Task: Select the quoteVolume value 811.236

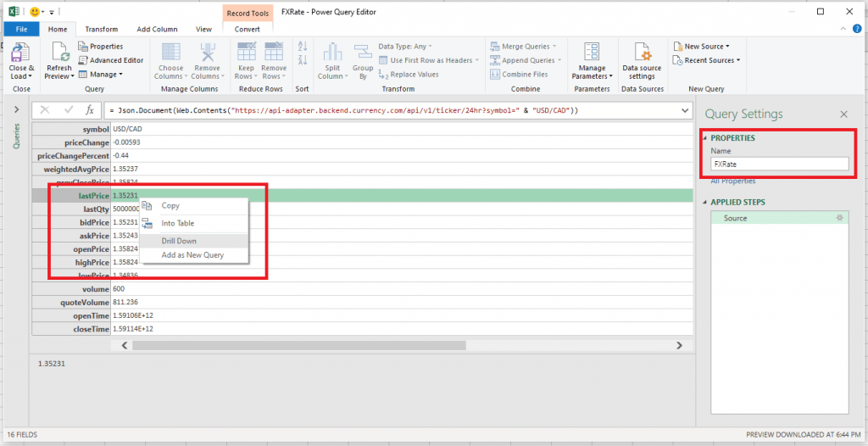Action: click(x=125, y=303)
